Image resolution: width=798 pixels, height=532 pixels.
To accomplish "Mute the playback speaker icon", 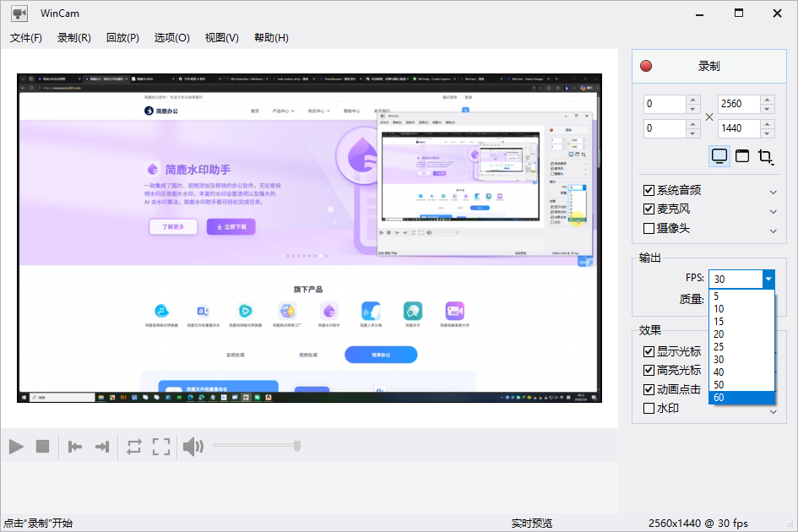I will 193,447.
